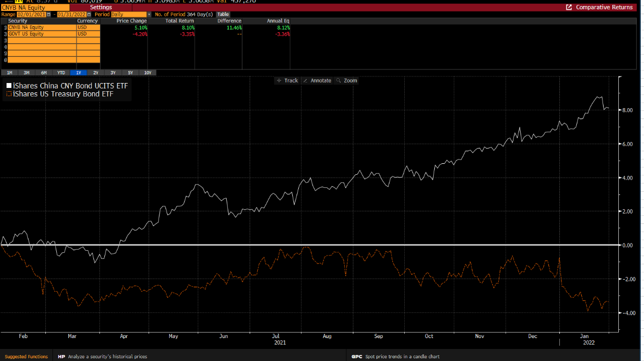Open calendar picker for end date
The height and width of the screenshot is (361, 644).
[x=88, y=14]
